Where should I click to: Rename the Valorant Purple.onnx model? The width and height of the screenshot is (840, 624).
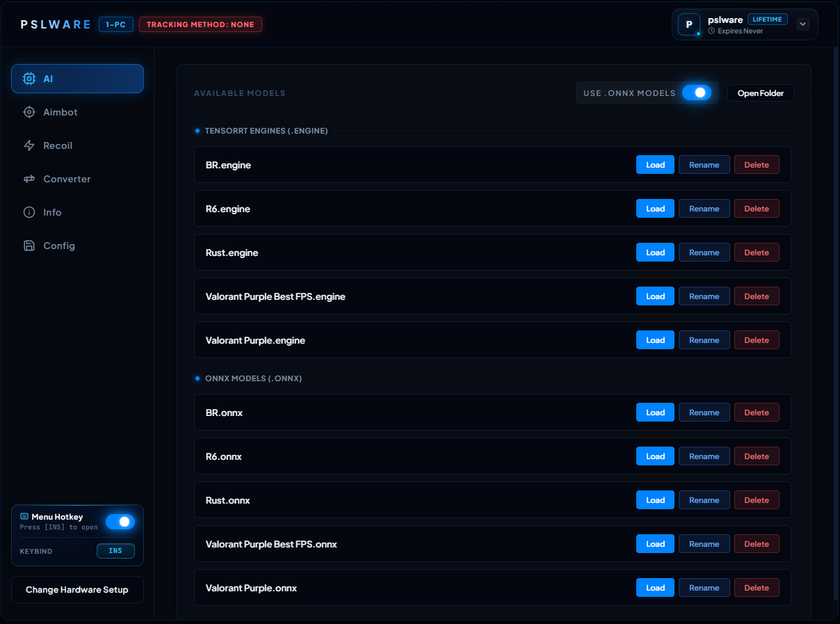(704, 588)
